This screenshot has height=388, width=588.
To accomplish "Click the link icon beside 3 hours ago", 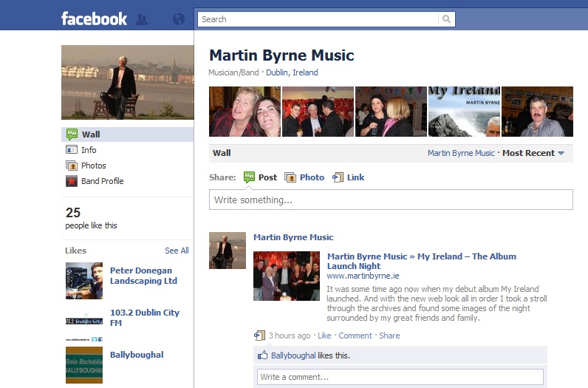I will [259, 335].
